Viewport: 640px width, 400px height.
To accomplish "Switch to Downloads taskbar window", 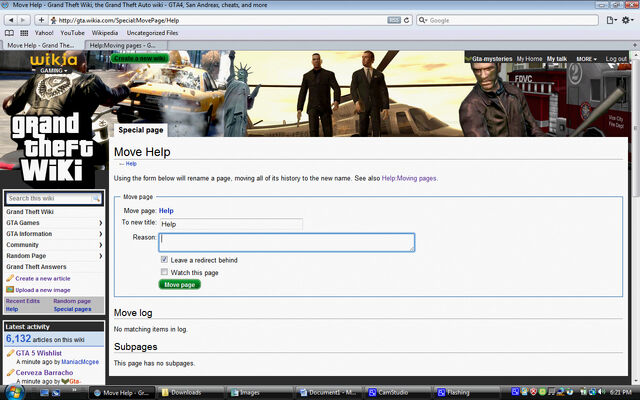I will click(190, 392).
